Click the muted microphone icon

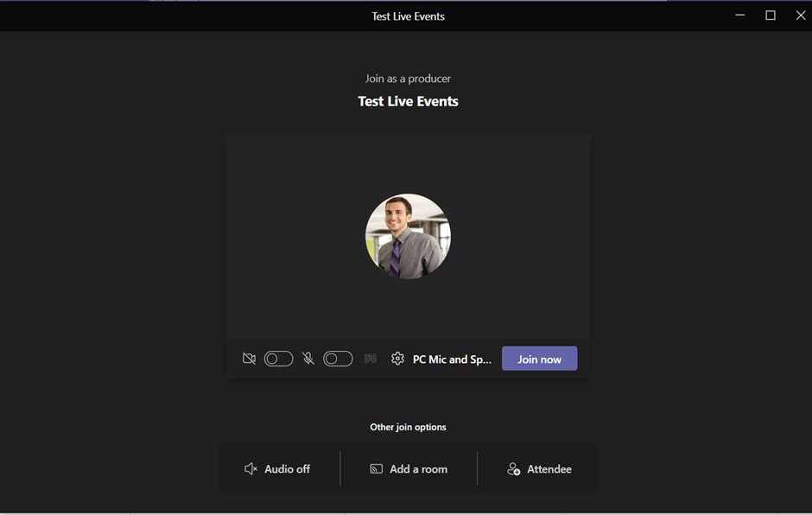pos(308,359)
